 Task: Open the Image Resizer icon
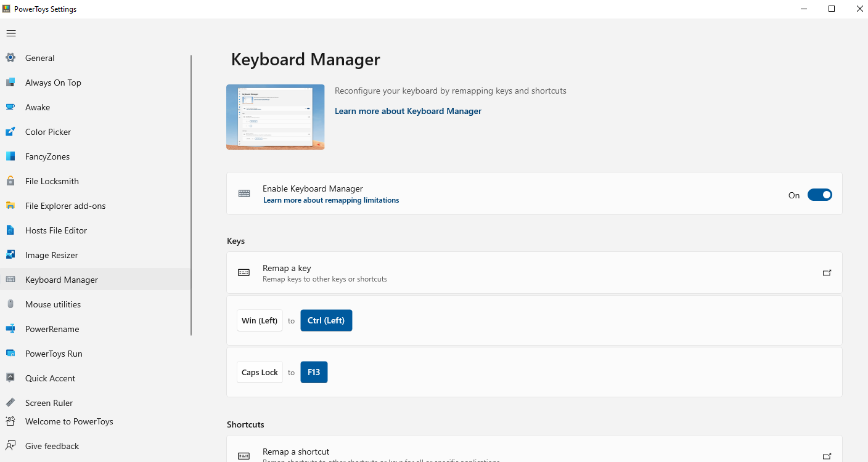point(10,255)
